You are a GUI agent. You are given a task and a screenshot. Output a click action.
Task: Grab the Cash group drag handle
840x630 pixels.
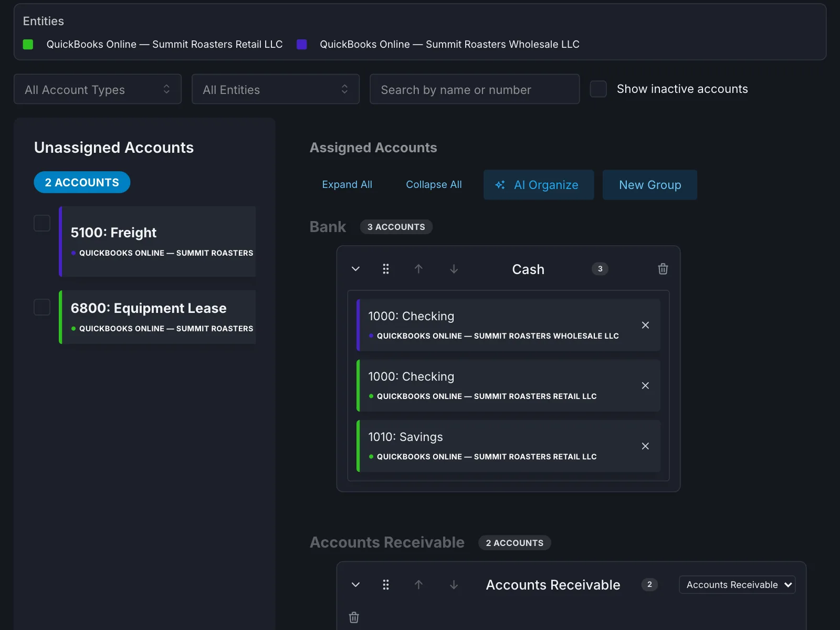point(386,269)
